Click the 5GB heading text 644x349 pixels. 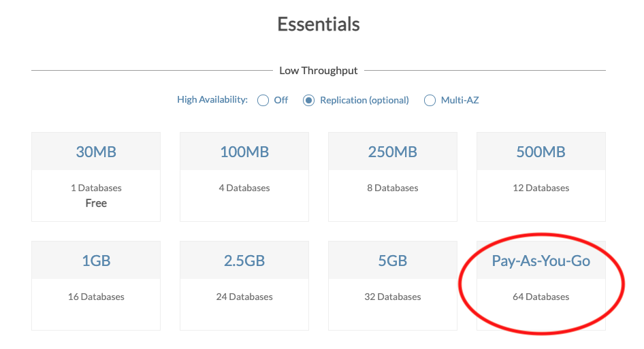coord(393,261)
